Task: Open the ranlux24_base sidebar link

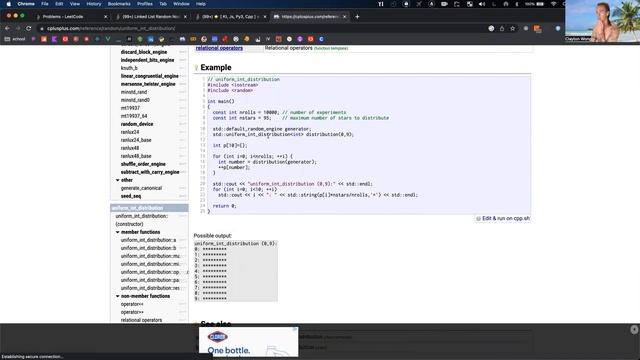Action: point(136,140)
